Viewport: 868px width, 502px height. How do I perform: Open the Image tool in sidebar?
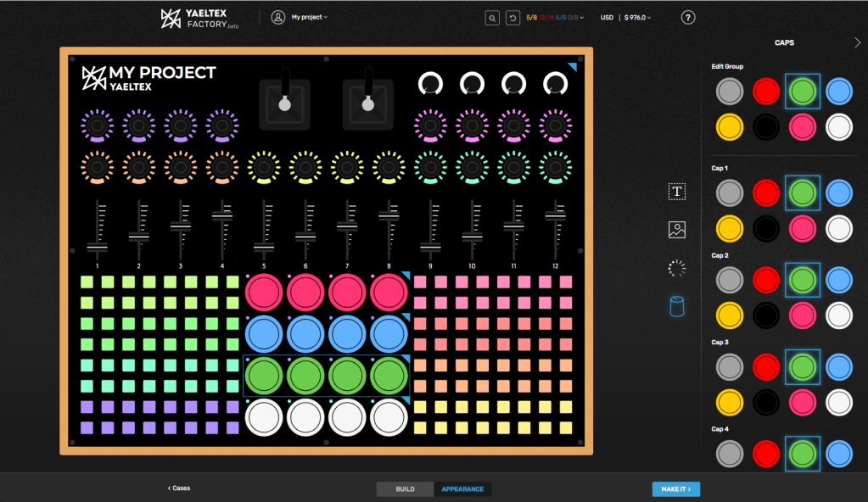pyautogui.click(x=677, y=229)
